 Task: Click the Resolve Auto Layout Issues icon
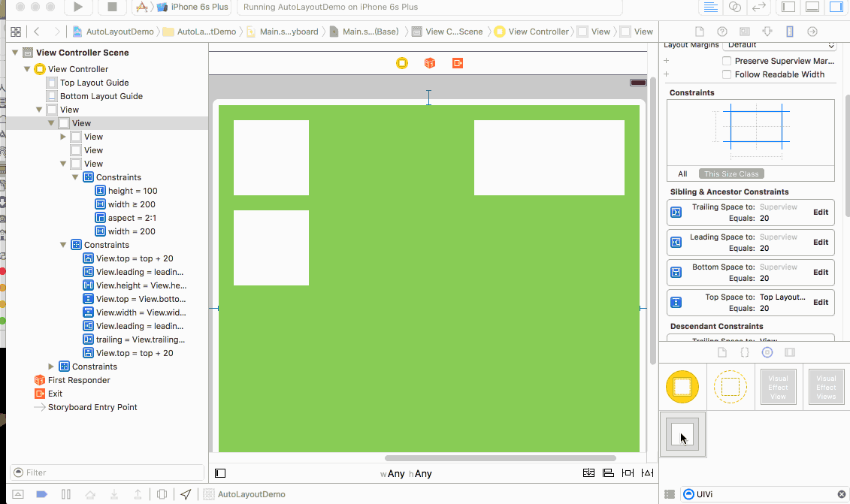coord(646,473)
